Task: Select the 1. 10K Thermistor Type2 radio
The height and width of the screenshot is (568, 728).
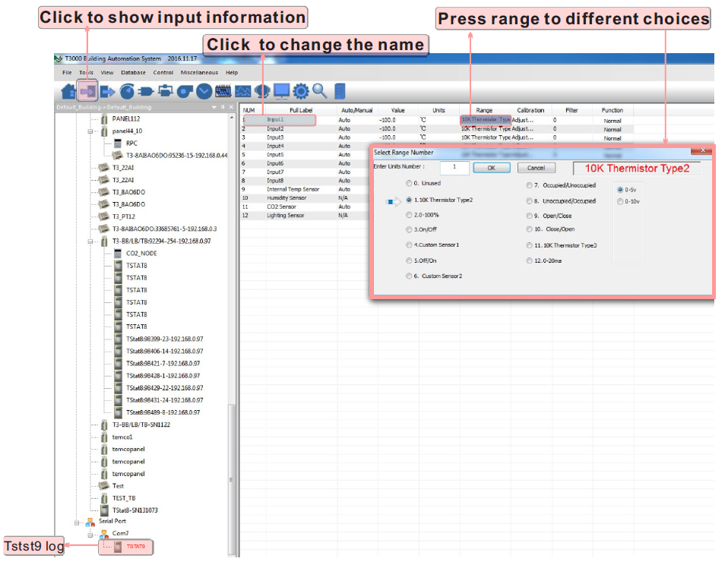Action: (x=409, y=200)
